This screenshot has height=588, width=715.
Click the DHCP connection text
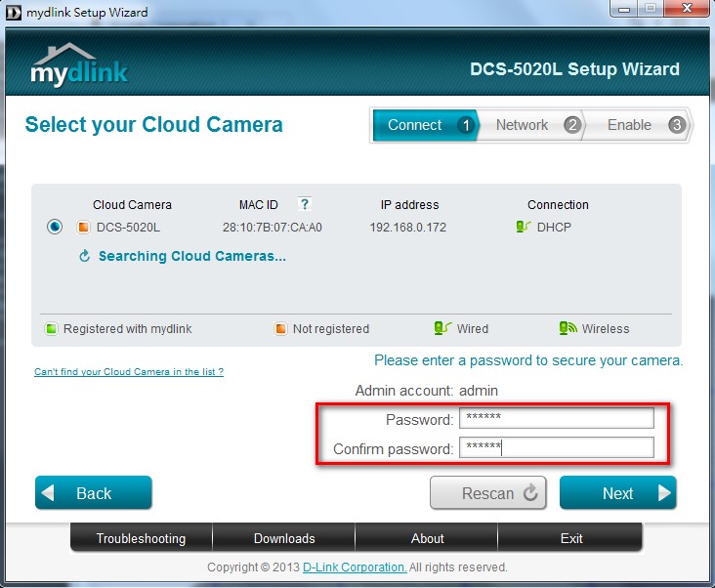(x=554, y=227)
